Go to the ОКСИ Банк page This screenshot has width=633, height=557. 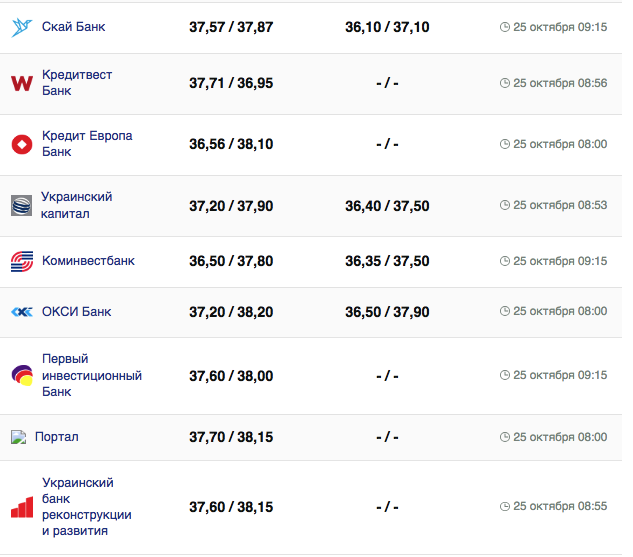pyautogui.click(x=76, y=312)
